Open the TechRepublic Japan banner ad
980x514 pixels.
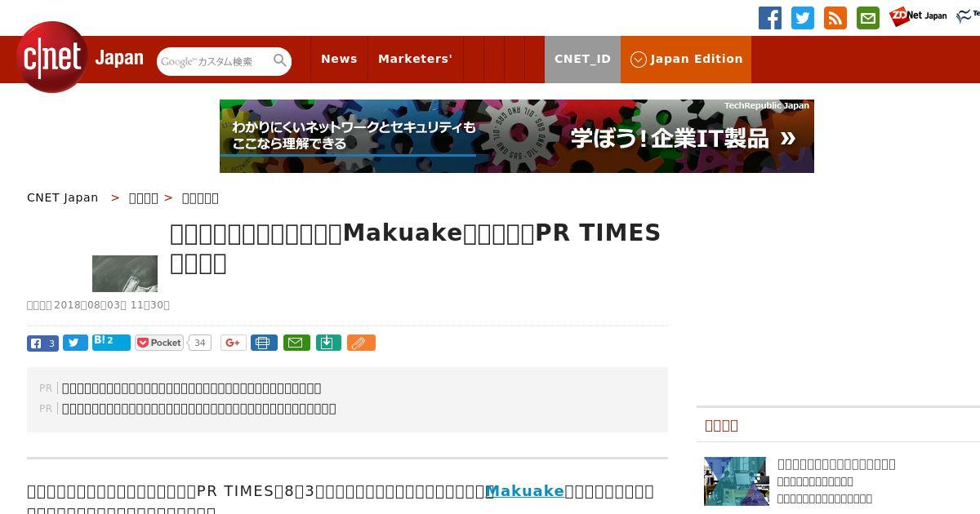click(517, 136)
